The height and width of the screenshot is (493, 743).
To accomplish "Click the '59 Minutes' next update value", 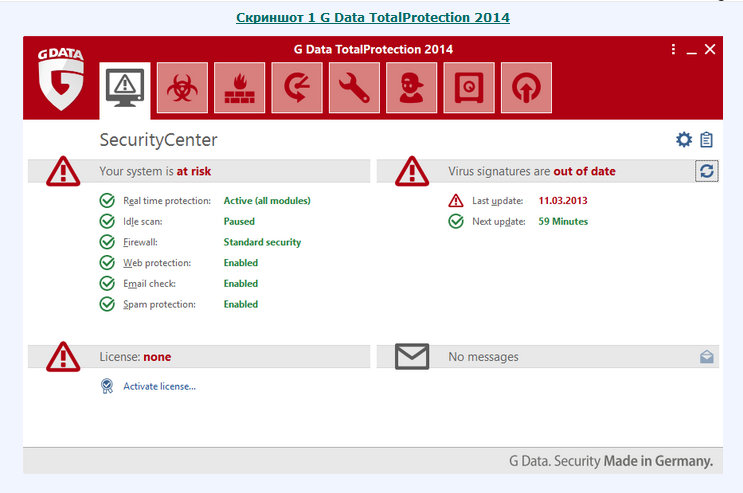I will pos(563,221).
